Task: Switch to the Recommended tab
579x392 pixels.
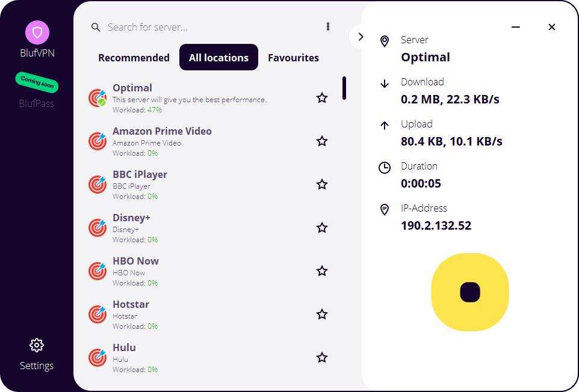Action: click(134, 58)
